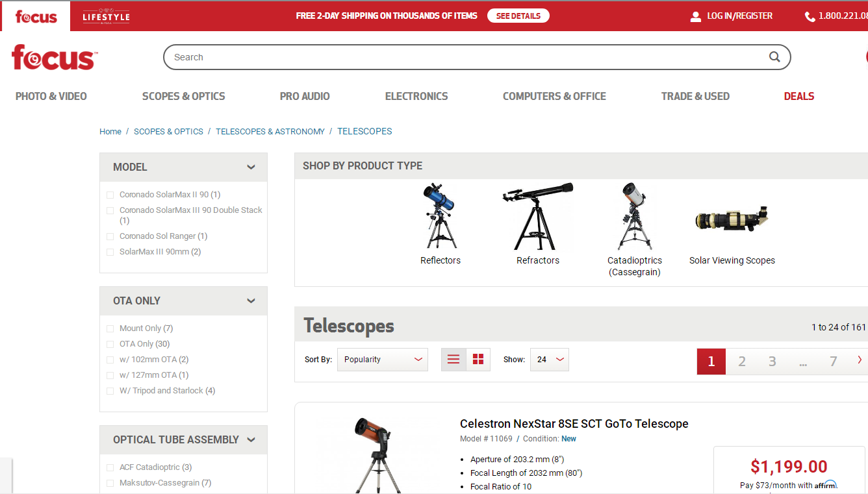This screenshot has height=494, width=868.
Task: Collapse the OPTICAL TUBE ASSEMBLY section chevron
Action: (251, 440)
